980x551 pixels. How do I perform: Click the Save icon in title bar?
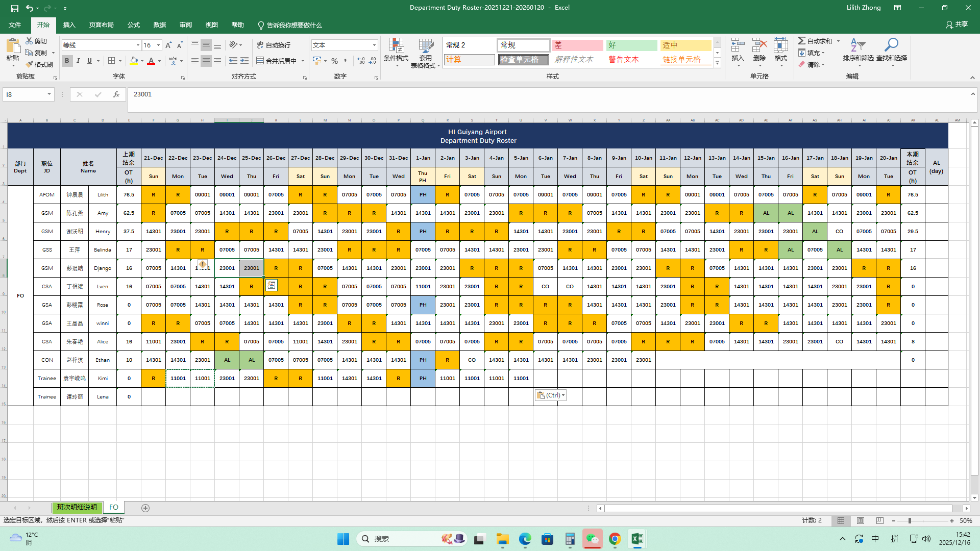click(x=14, y=8)
